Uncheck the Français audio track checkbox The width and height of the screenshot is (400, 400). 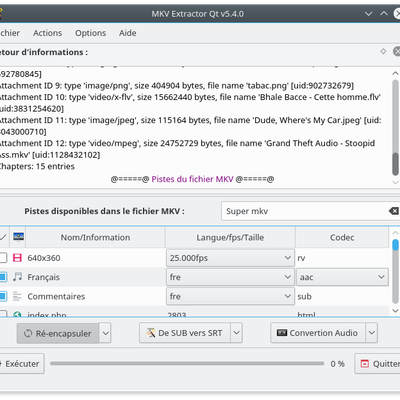[x=3, y=277]
